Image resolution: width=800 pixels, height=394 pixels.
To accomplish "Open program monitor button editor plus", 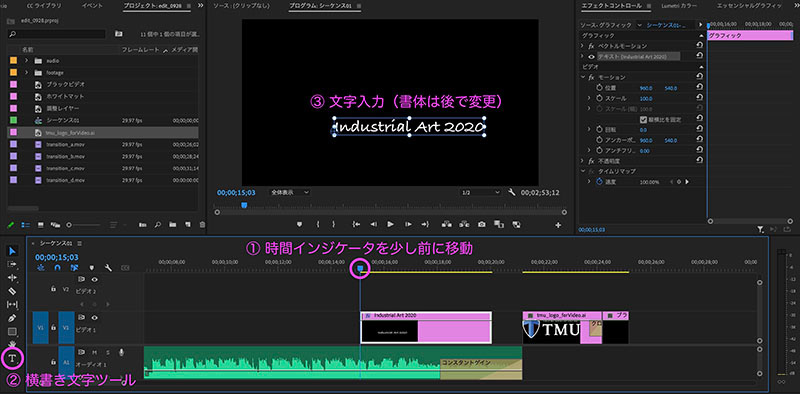I will 558,225.
